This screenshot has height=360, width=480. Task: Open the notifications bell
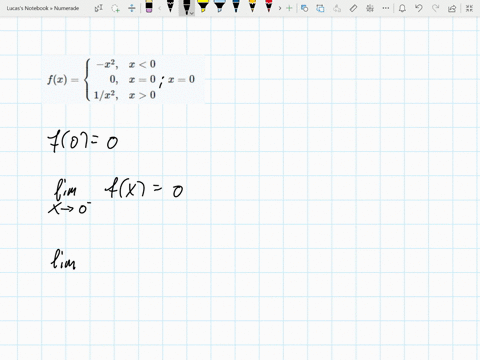402,8
